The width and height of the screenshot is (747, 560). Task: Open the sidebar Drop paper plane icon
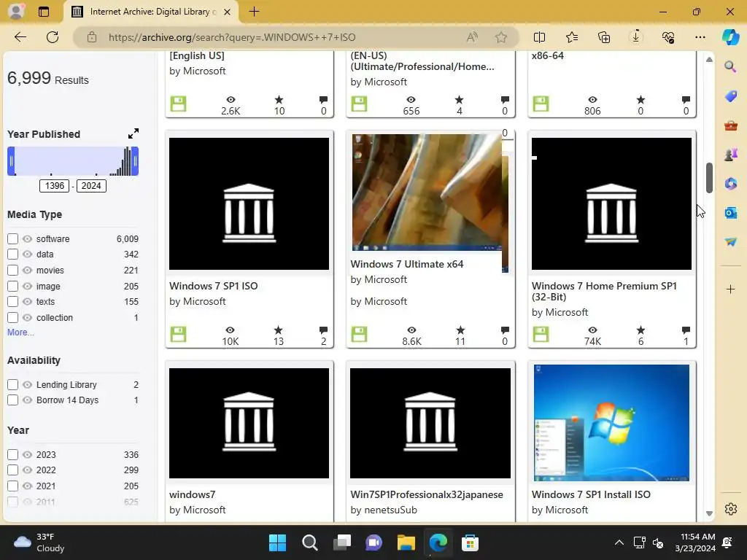tap(730, 242)
